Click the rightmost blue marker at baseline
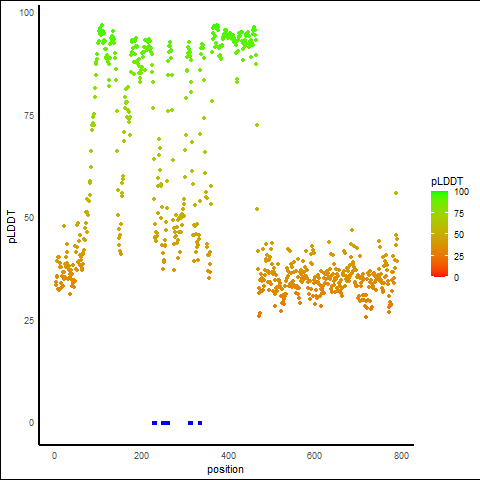Image resolution: width=480 pixels, height=480 pixels. [200, 423]
